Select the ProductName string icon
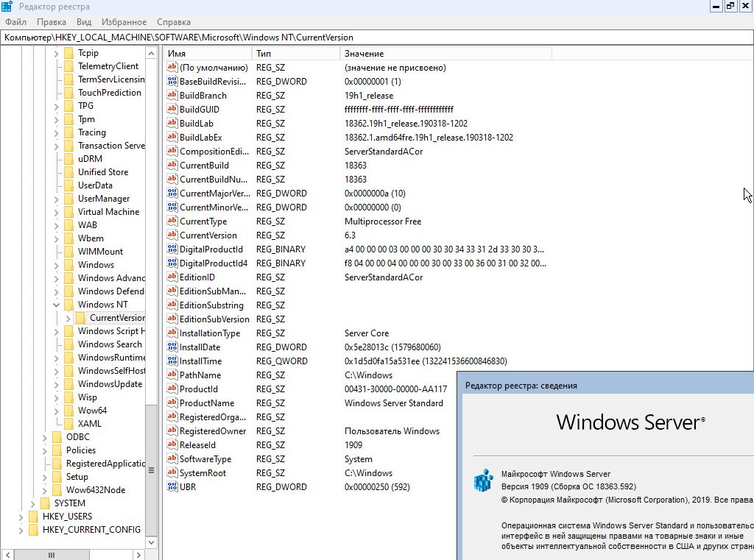The image size is (754, 560). click(x=172, y=402)
